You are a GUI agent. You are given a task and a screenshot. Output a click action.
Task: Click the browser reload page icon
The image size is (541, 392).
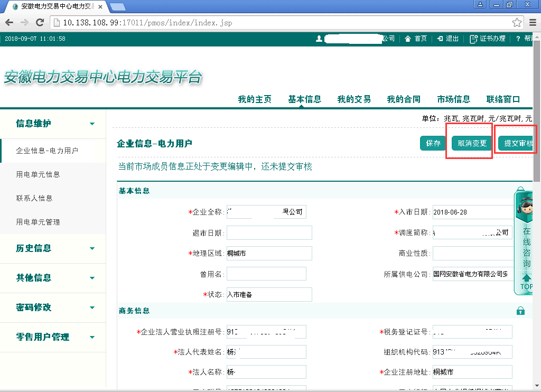click(40, 23)
